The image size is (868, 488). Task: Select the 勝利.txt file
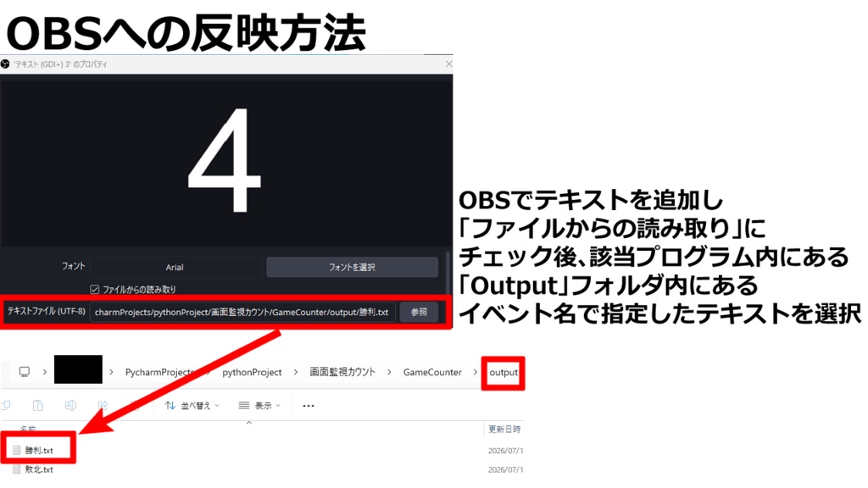pos(39,451)
